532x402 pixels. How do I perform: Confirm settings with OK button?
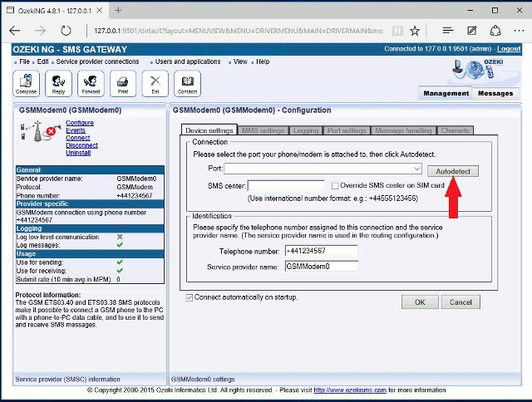[420, 302]
